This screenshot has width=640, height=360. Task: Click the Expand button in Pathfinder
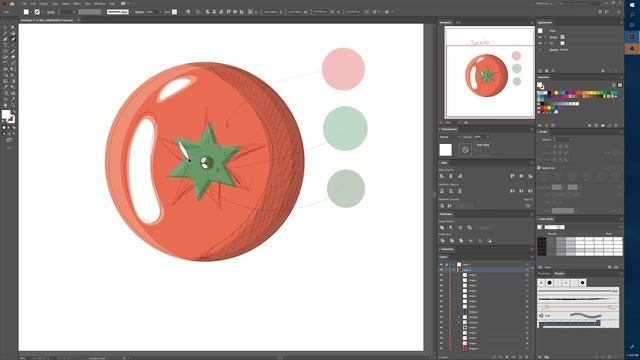(x=485, y=227)
